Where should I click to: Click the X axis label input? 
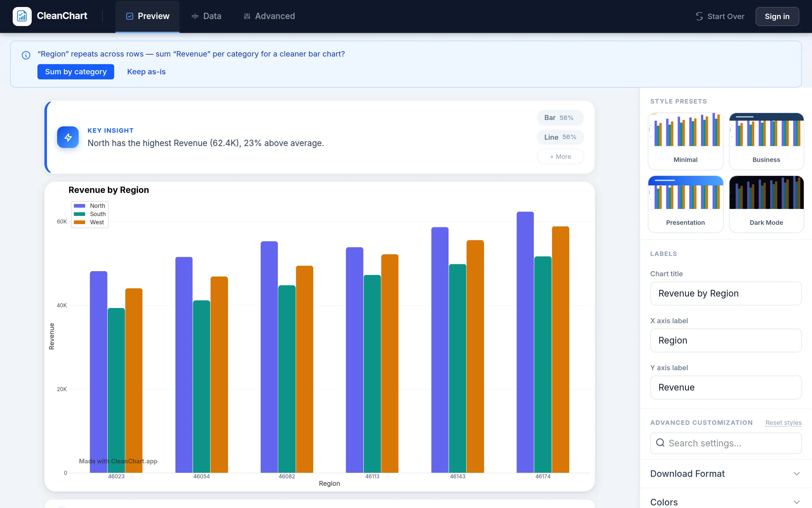[725, 340]
